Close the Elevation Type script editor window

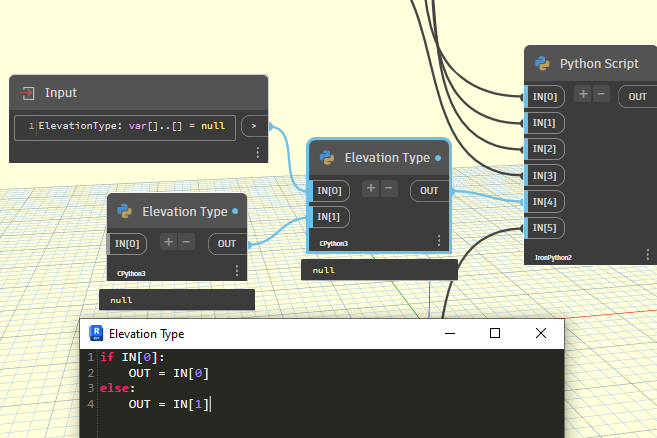pos(541,333)
